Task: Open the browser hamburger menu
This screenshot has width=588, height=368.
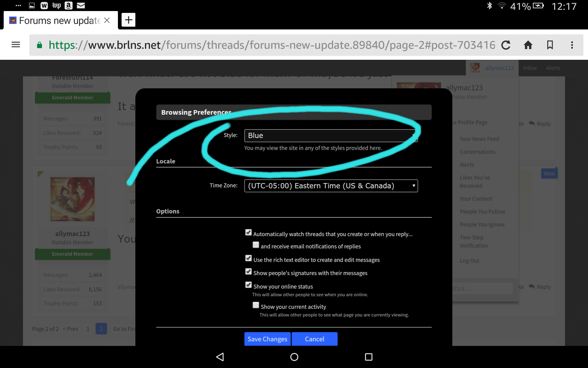Action: tap(16, 45)
